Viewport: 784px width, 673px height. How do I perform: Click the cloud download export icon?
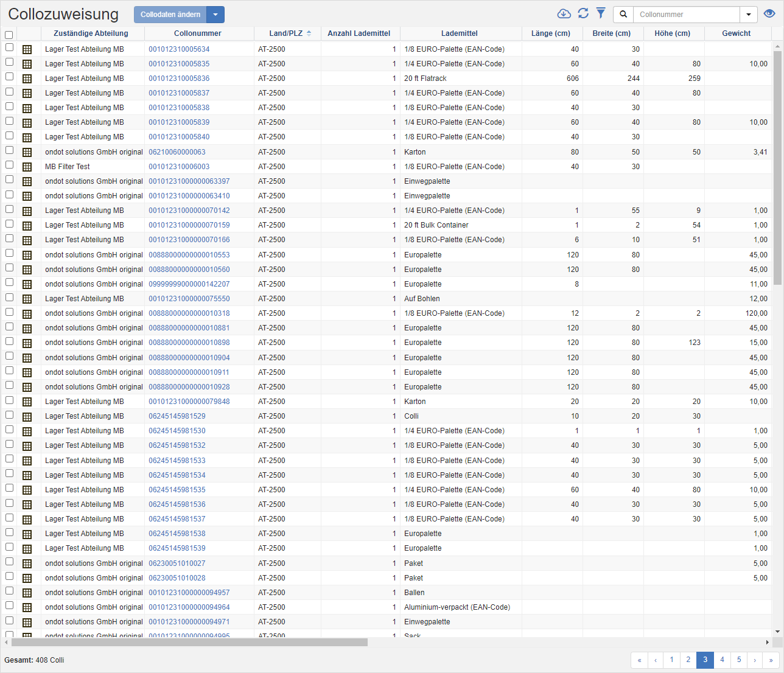(x=564, y=14)
